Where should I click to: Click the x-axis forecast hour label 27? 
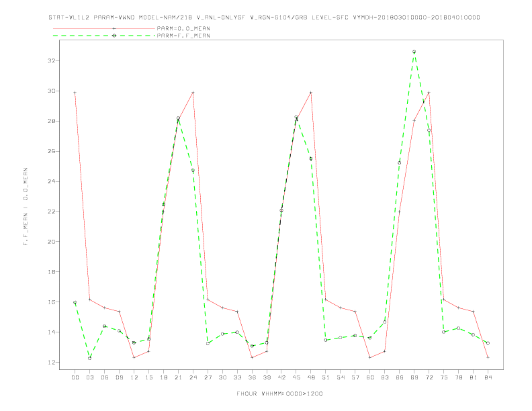(x=208, y=377)
